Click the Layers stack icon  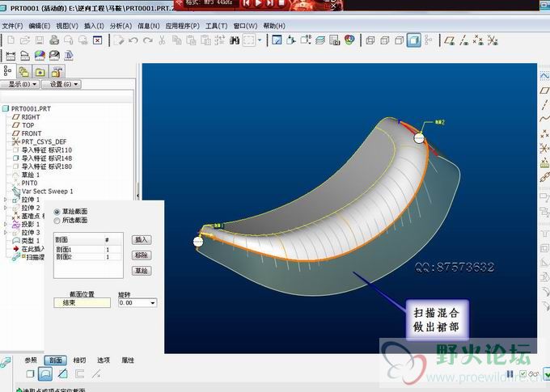tap(320, 40)
